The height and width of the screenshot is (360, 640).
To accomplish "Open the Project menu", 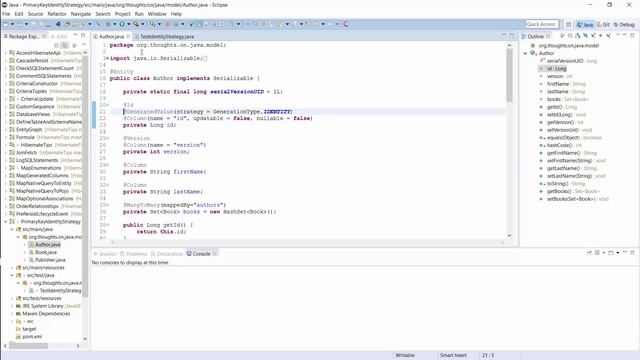I will pyautogui.click(x=122, y=14).
